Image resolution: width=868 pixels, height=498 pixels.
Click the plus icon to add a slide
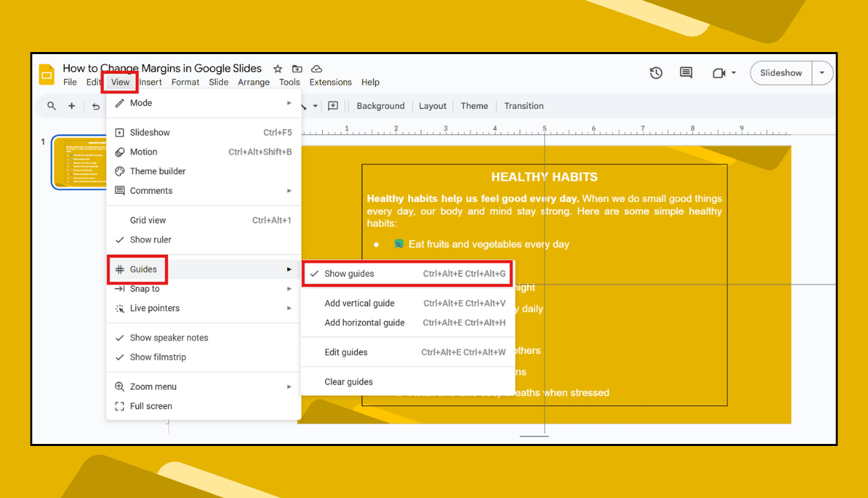72,105
